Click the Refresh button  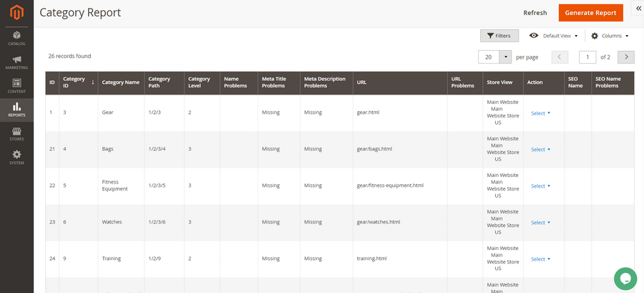[535, 13]
